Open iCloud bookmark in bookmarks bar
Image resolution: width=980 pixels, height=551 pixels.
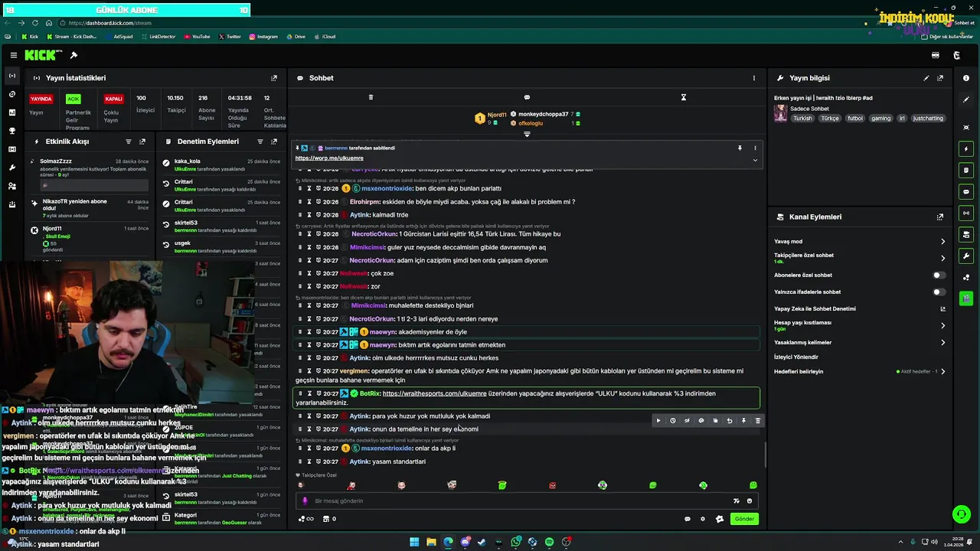(x=325, y=37)
